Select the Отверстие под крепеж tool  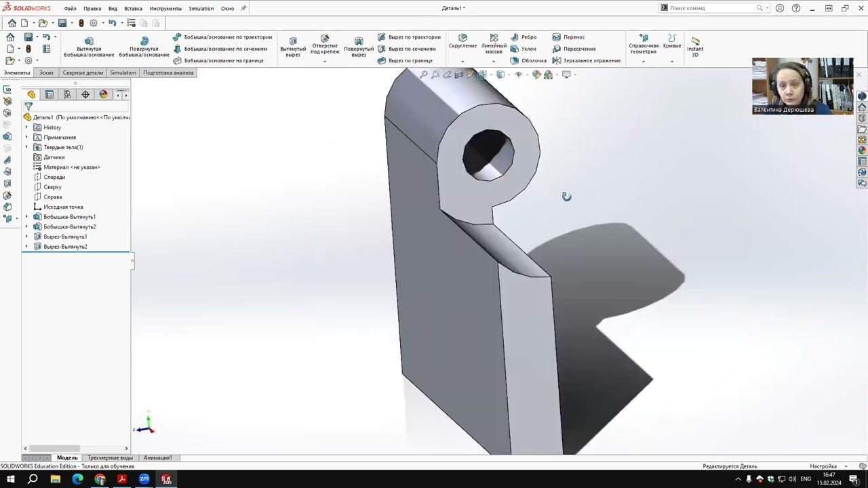325,45
